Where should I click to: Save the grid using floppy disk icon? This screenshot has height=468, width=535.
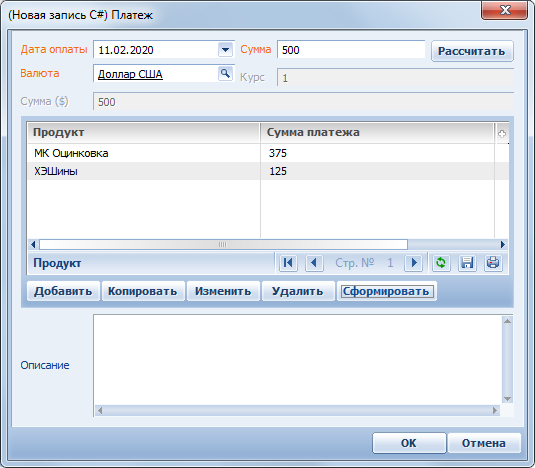click(467, 263)
